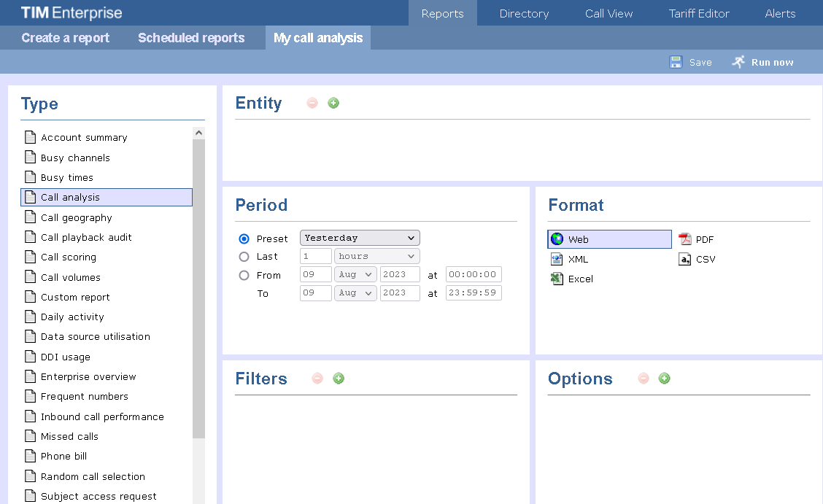The height and width of the screenshot is (504, 823).
Task: Open the Aug month dropdown in From row
Action: (355, 274)
